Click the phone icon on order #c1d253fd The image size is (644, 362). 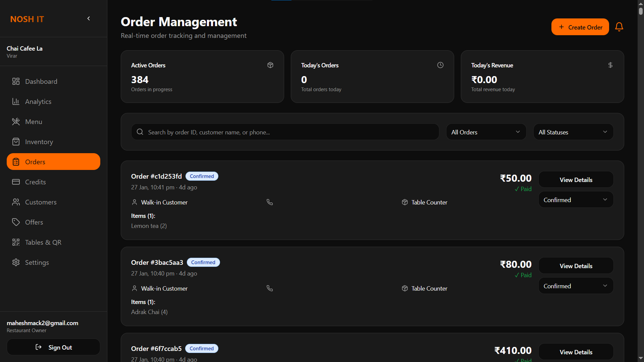tap(270, 202)
